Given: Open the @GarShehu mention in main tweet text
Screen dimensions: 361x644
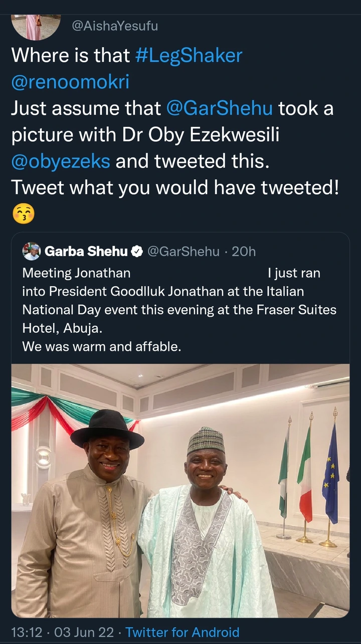Looking at the screenshot, I should [220, 108].
